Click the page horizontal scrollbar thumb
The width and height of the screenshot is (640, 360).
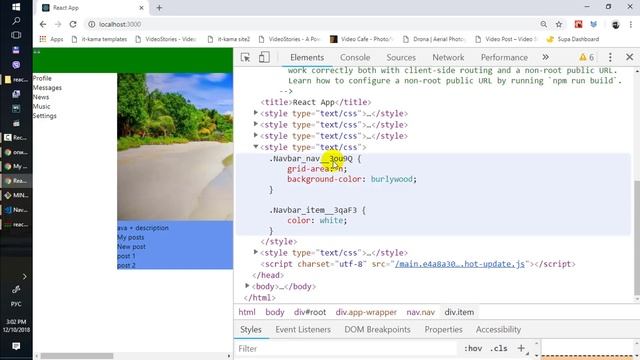(76, 356)
